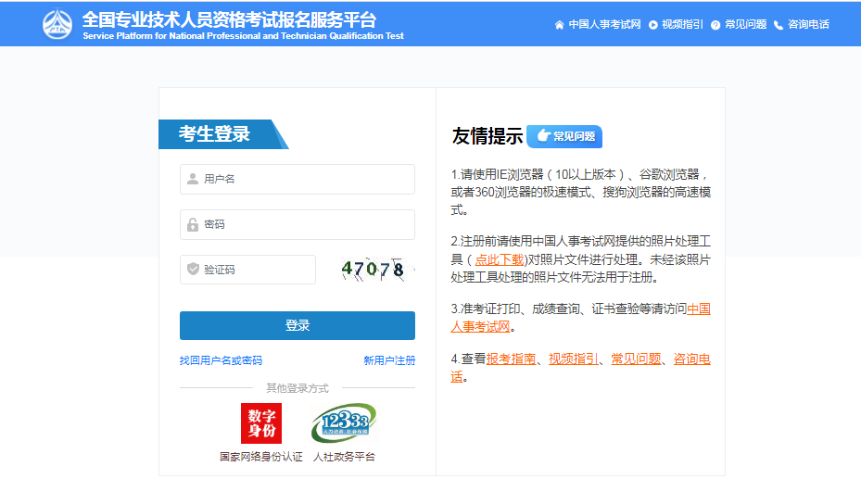The width and height of the screenshot is (861, 504).
Task: Open the 报考指南 link in tip 4
Action: pos(511,359)
